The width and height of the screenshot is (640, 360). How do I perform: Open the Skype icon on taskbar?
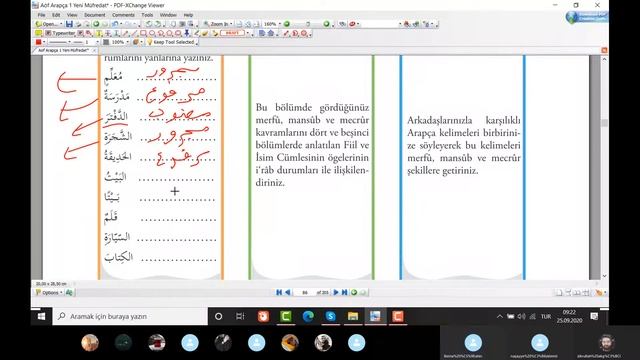[x=331, y=316]
